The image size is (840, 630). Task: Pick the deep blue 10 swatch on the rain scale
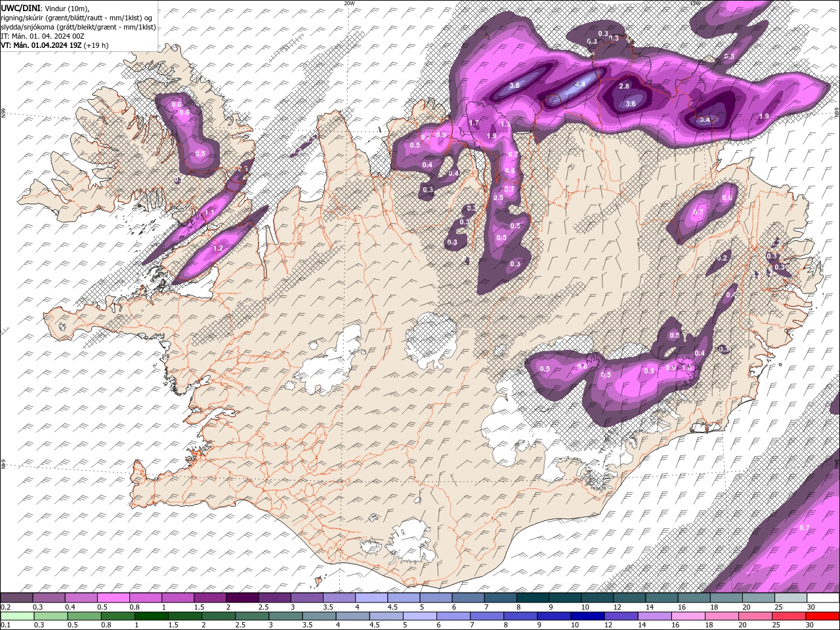pyautogui.click(x=587, y=616)
